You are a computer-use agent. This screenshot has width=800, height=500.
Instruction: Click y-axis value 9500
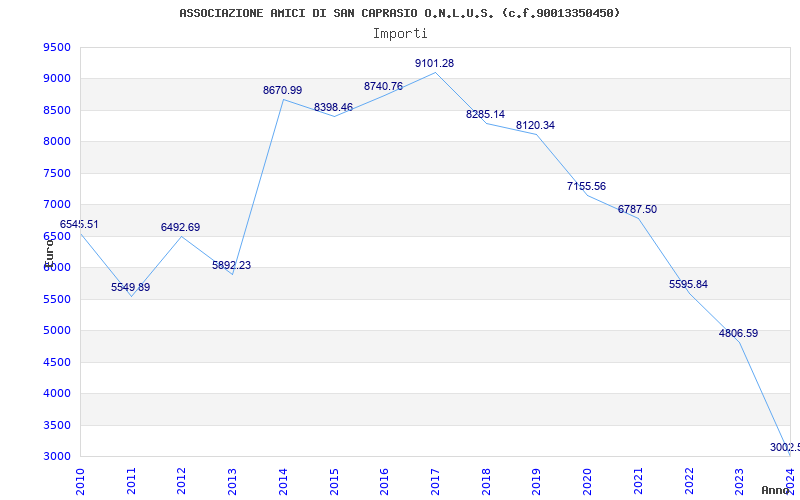pos(57,47)
